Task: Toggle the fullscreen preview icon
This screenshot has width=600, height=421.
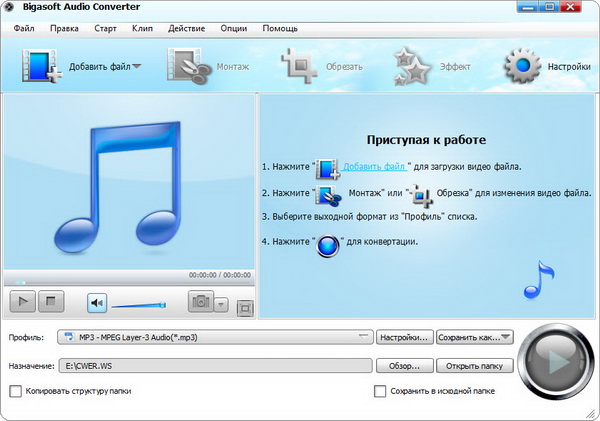Action: click(x=245, y=308)
